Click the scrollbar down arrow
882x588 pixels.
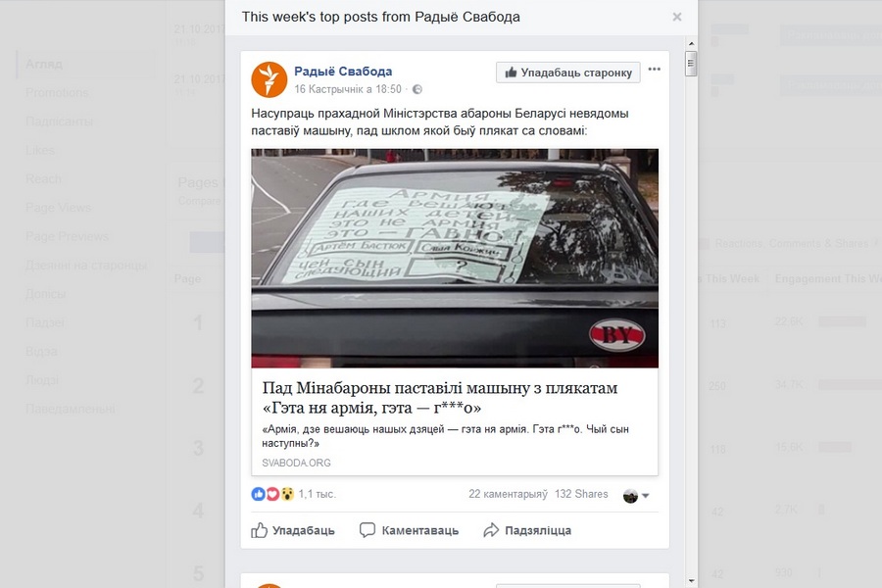click(x=691, y=581)
